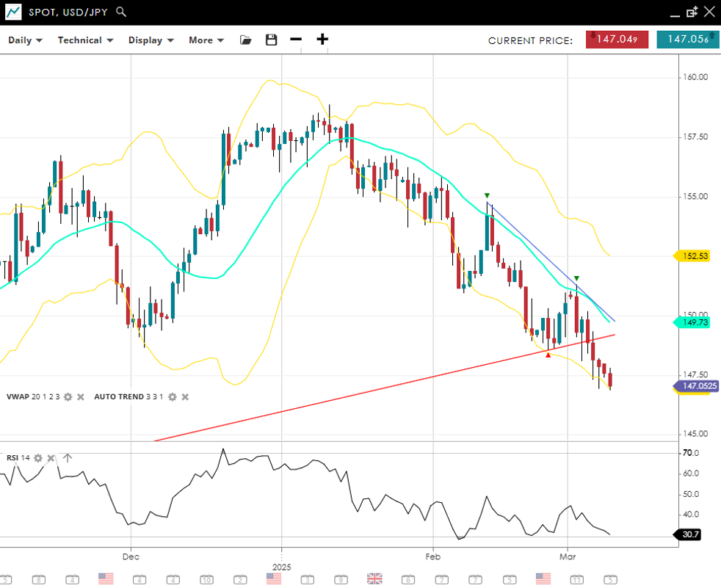Zoom out using the minus icon
The image size is (721, 588).
pos(296,40)
